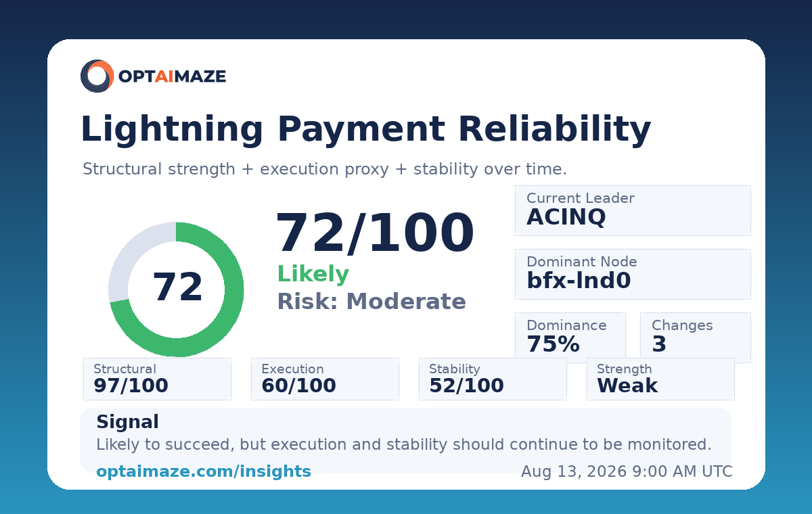
Task: Click the subtitle about structural strength
Action: (325, 169)
